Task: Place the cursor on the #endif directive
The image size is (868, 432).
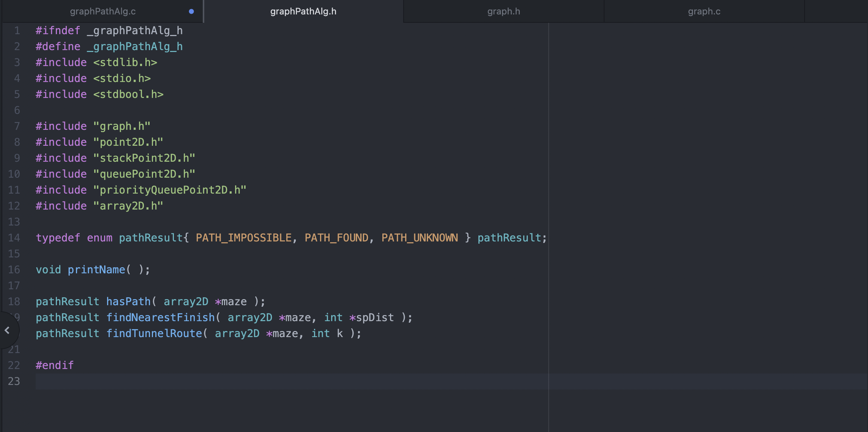Action: pyautogui.click(x=55, y=366)
